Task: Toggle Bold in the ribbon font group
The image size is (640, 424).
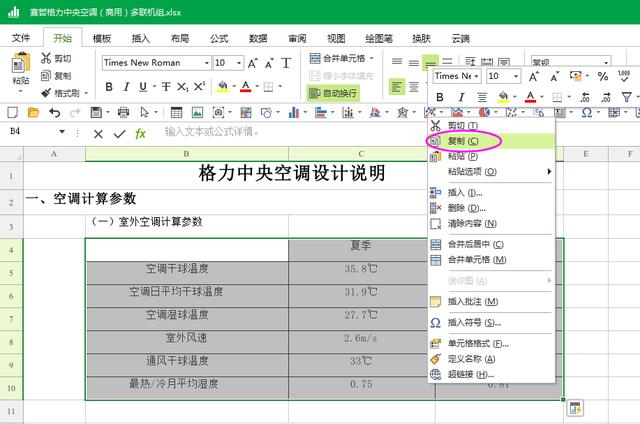Action: pos(109,87)
